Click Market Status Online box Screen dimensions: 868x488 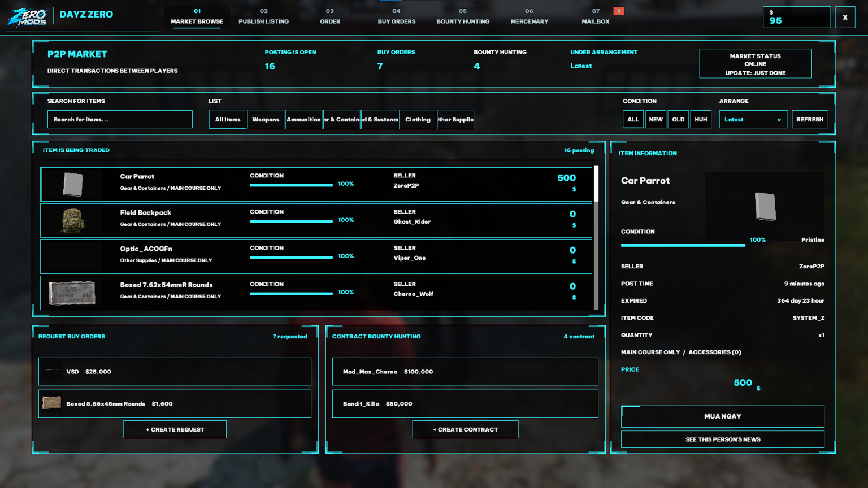[756, 64]
